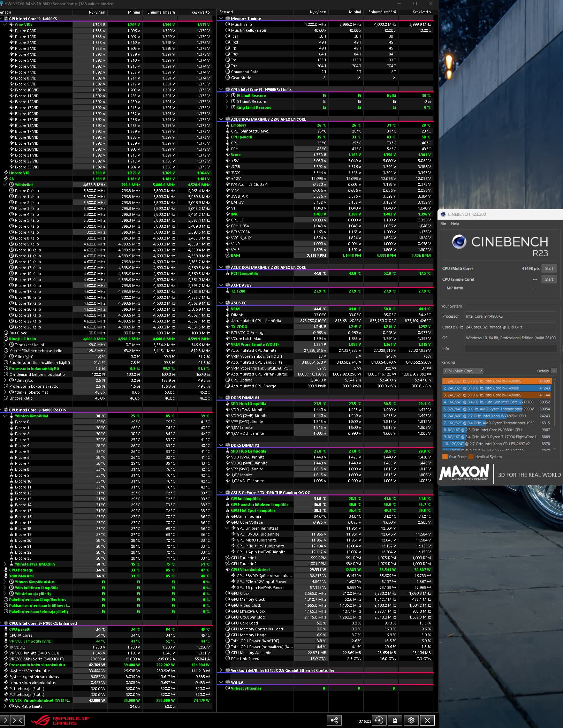Viewport: 563px width, 728px height.
Task: Start the CPU (Single Core) benchmark
Action: (x=549, y=279)
